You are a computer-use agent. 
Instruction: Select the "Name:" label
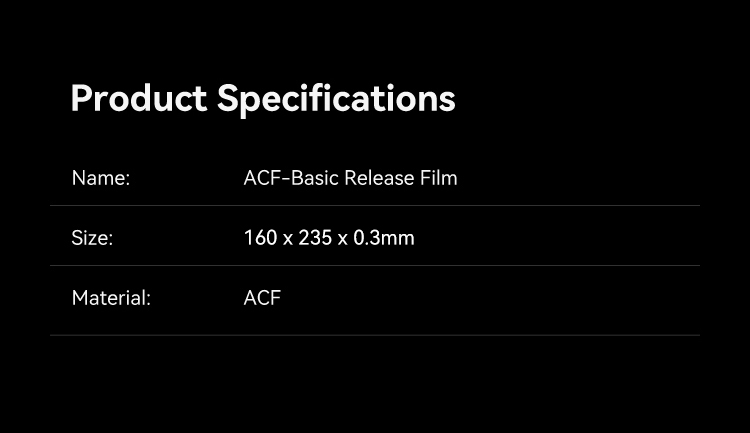pos(101,178)
